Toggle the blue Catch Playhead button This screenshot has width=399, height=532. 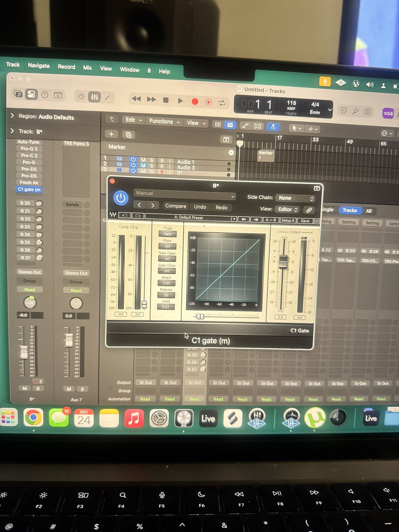pos(273,127)
